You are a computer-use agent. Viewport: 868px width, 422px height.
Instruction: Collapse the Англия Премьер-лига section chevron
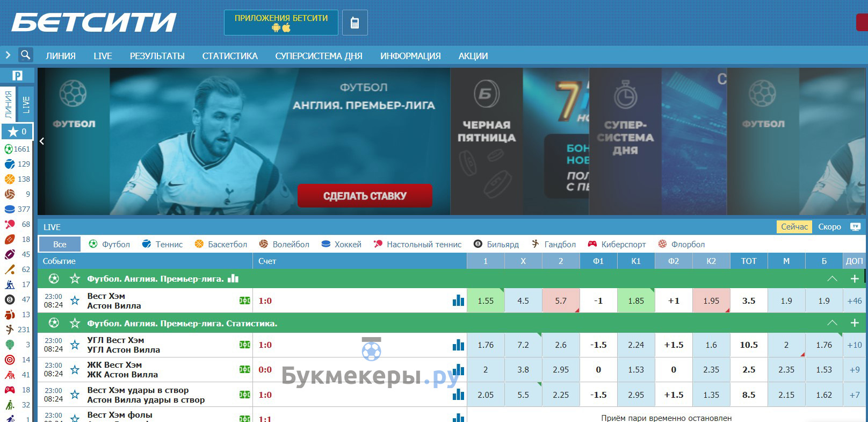[x=832, y=278]
